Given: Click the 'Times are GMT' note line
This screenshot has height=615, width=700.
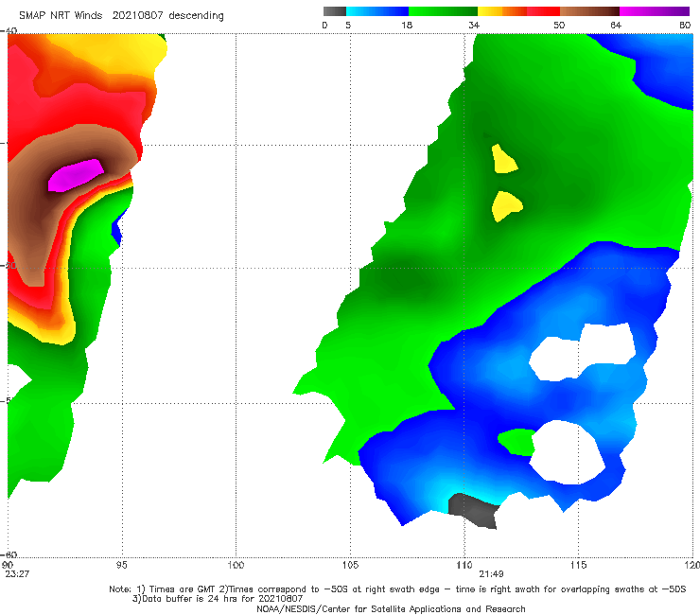Looking at the screenshot, I should (397, 589).
